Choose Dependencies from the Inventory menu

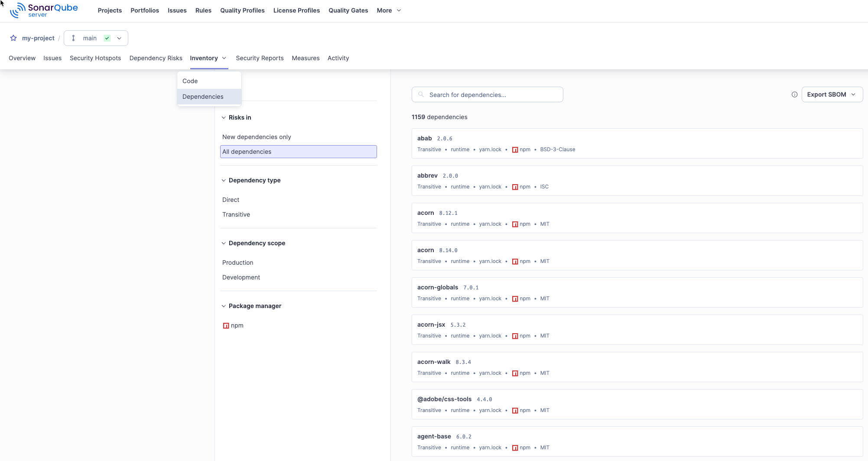point(203,97)
